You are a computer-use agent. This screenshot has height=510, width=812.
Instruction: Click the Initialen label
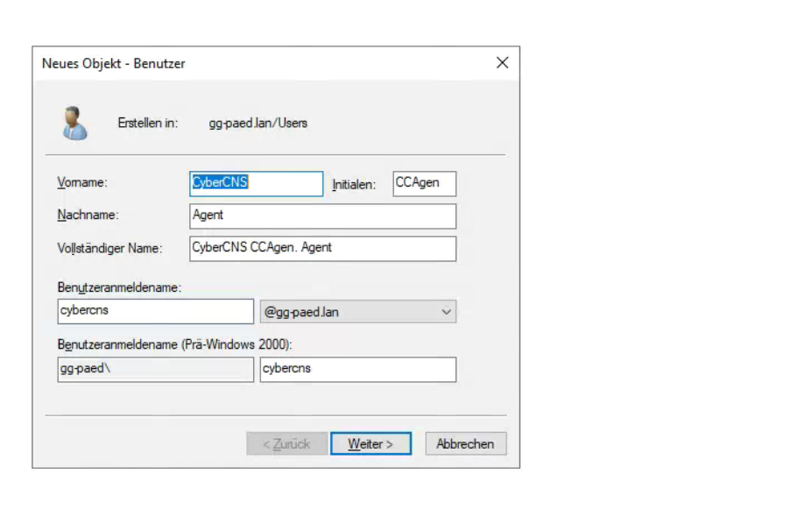tap(354, 185)
